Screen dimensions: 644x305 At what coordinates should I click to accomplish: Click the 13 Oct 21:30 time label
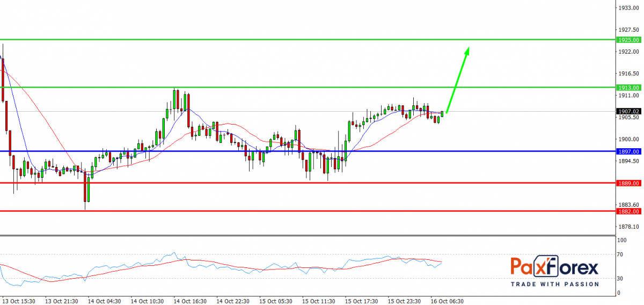(62, 301)
